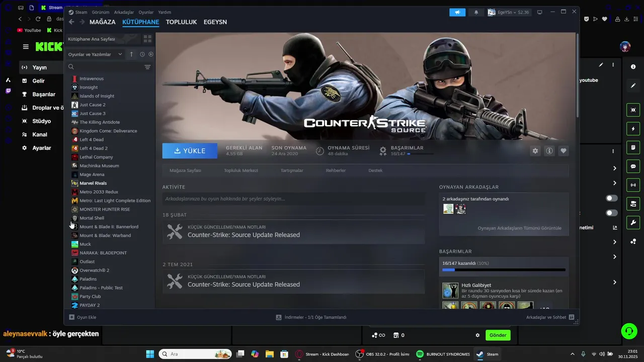Click Oyun Ekle at bottom left

click(83, 317)
